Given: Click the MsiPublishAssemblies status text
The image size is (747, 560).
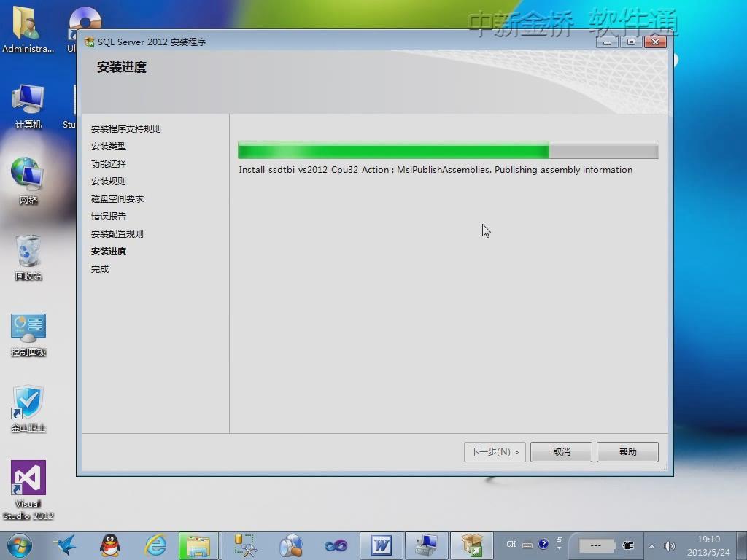Looking at the screenshot, I should 436,170.
